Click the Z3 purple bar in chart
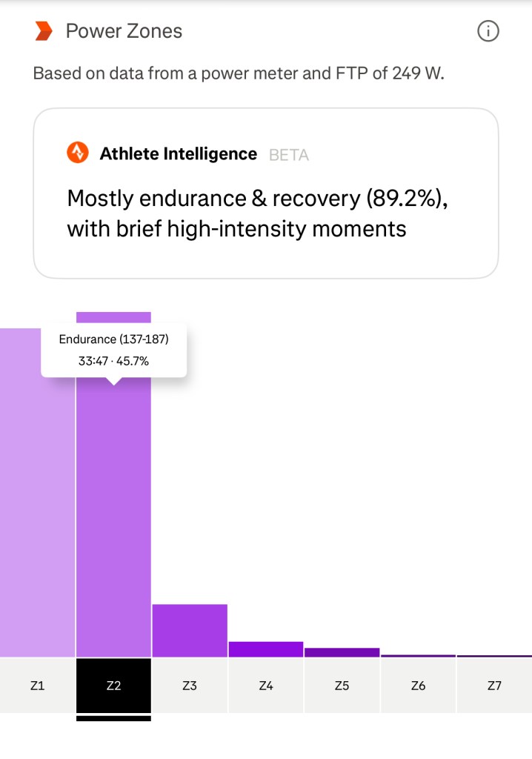The width and height of the screenshot is (532, 759). pos(190,630)
